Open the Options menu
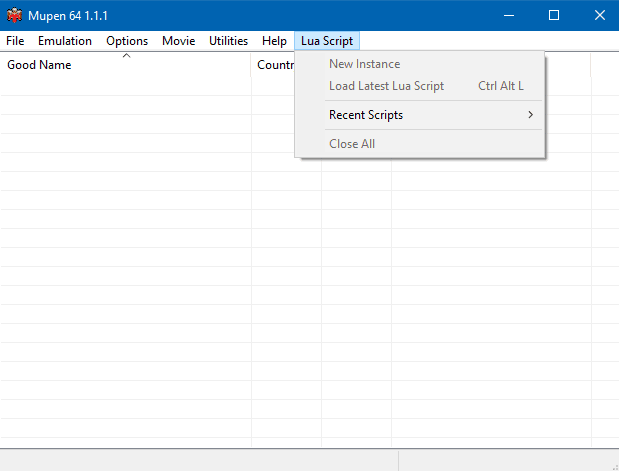This screenshot has width=619, height=471. (x=127, y=41)
